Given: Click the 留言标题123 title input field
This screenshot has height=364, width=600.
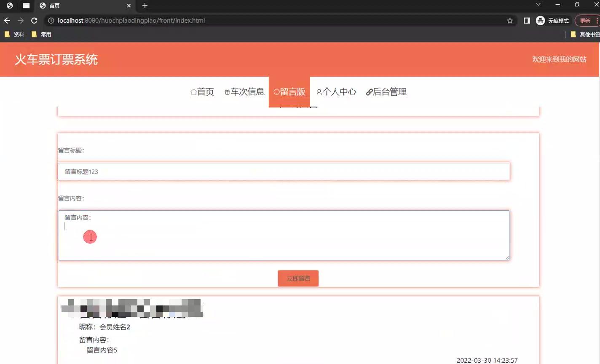Looking at the screenshot, I should coord(284,171).
